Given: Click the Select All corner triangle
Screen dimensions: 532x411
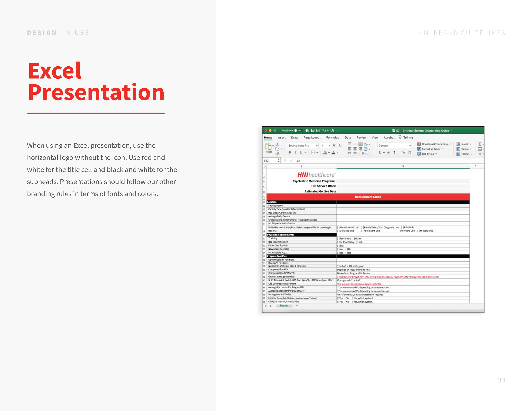Looking at the screenshot, I should (265, 167).
